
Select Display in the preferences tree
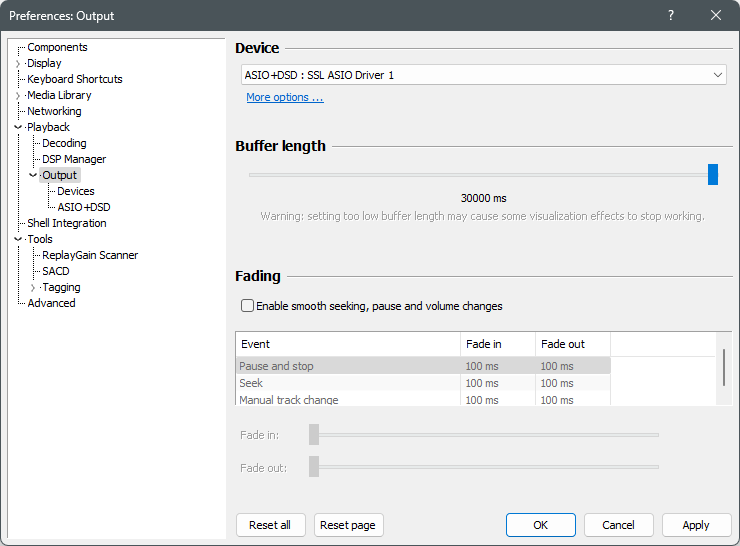click(44, 63)
